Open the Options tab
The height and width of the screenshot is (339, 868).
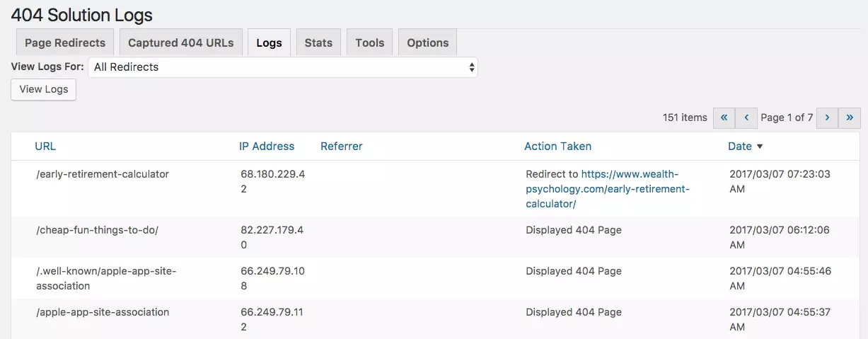[x=427, y=42]
